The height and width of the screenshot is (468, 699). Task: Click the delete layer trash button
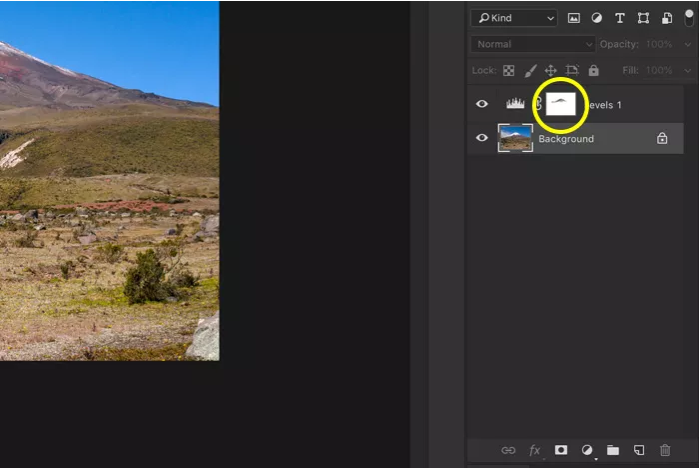tap(665, 450)
